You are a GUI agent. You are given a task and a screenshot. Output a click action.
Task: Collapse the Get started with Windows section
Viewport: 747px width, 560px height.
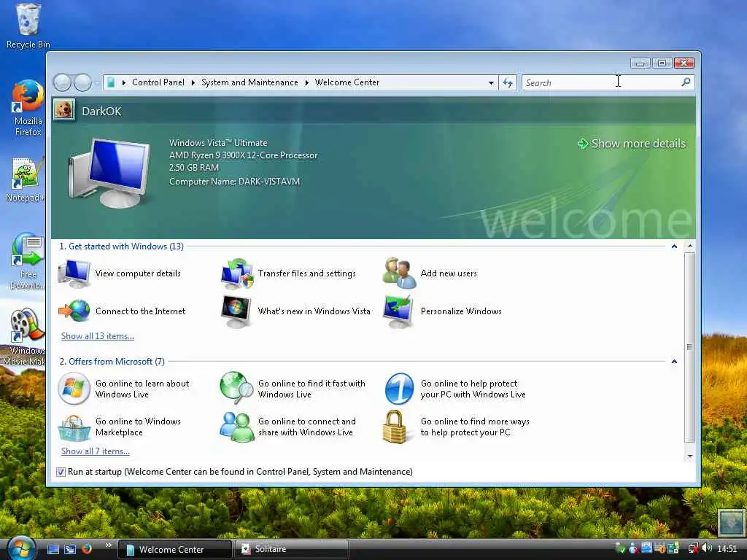(674, 246)
